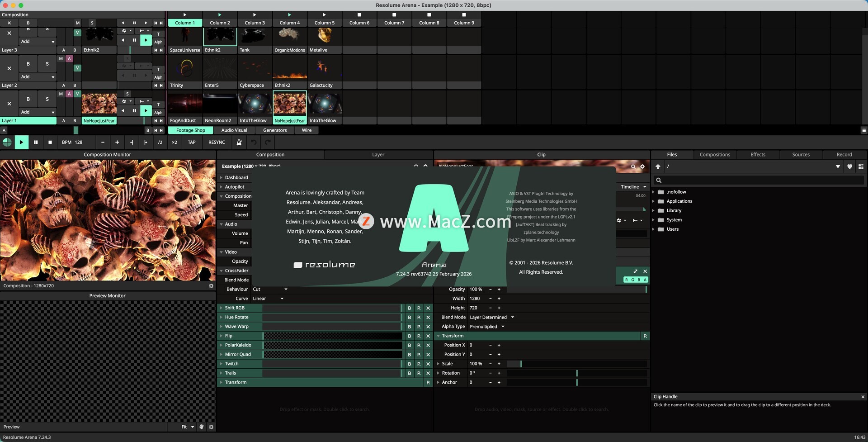Open the Blend Mode Layer Determined dropdown
The width and height of the screenshot is (868, 442).
pyautogui.click(x=491, y=318)
